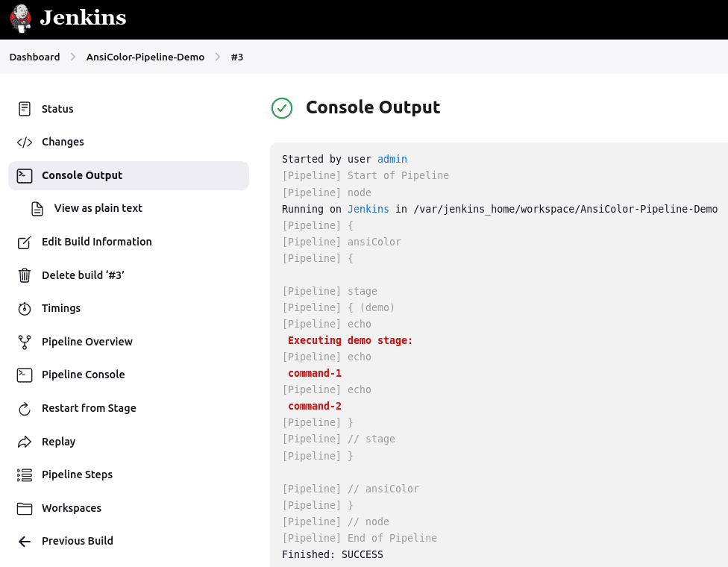Viewport: 728px width, 567px height.
Task: Open the Replay page
Action: click(128, 442)
